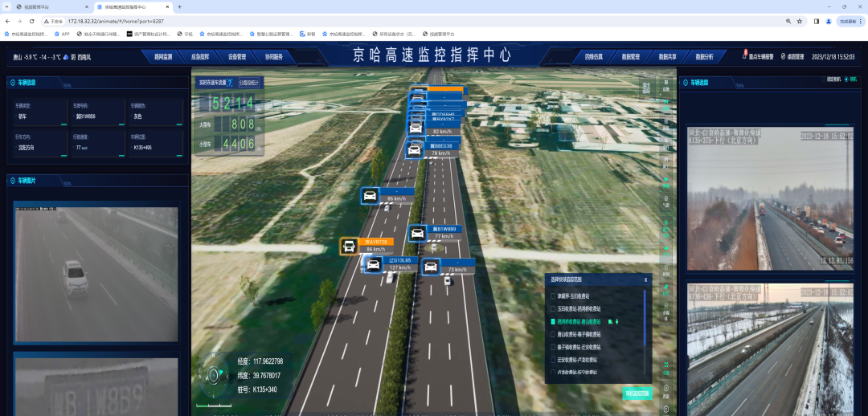Screen dimensions: 868x416
Task: Open the tab search dropdown chevron
Action: point(6,6)
